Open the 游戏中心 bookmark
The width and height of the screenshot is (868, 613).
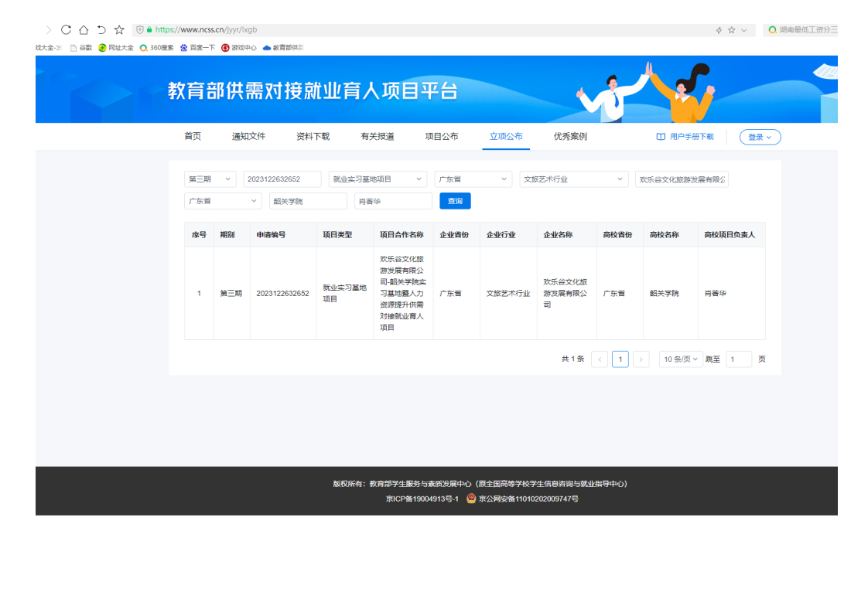point(239,48)
